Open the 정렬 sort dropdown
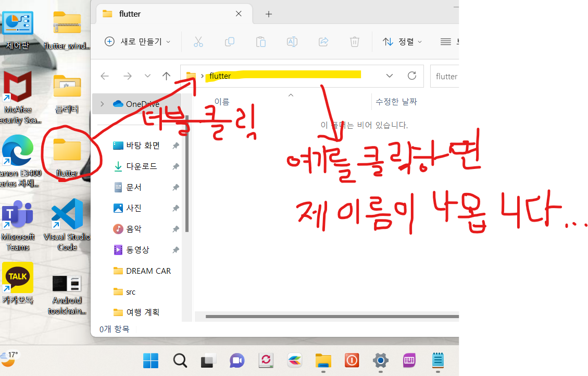The width and height of the screenshot is (588, 376). [x=402, y=42]
